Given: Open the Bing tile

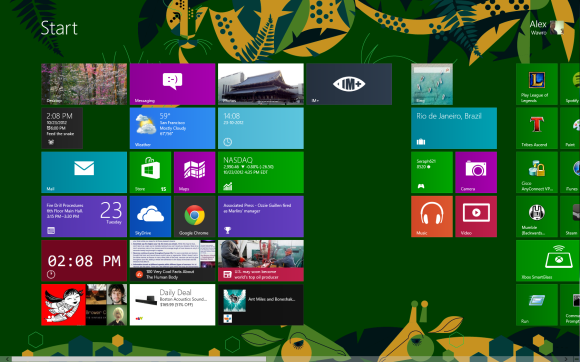Looking at the screenshot, I should point(432,84).
